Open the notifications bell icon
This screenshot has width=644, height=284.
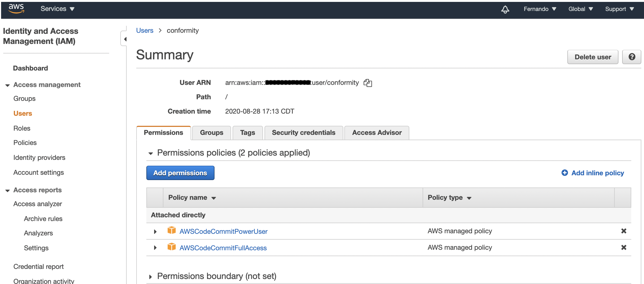pyautogui.click(x=505, y=9)
